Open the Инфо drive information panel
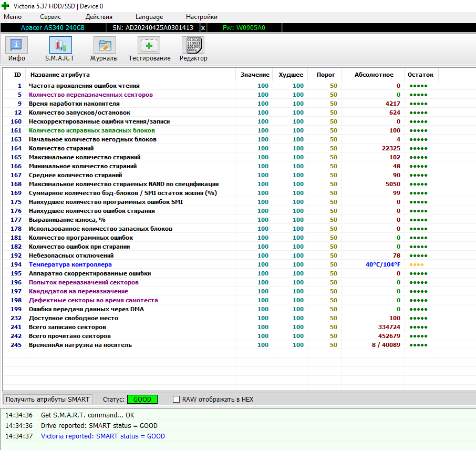 (17, 49)
